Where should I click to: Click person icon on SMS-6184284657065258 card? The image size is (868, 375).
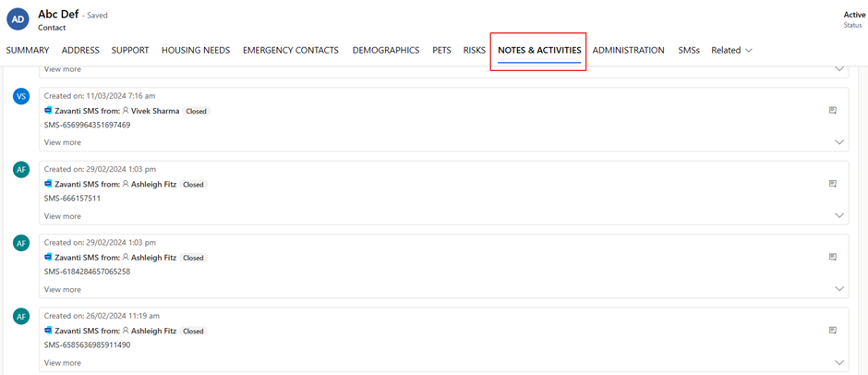[x=125, y=257]
